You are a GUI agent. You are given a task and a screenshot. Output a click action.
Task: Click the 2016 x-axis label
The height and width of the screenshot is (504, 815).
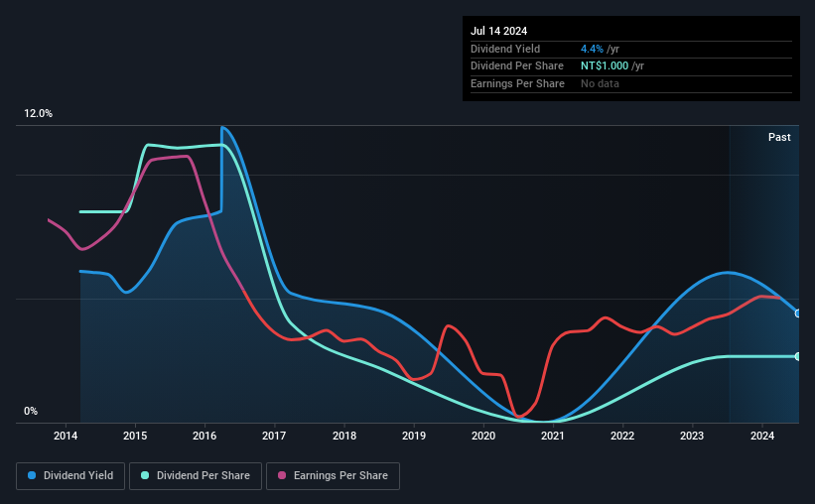(204, 436)
